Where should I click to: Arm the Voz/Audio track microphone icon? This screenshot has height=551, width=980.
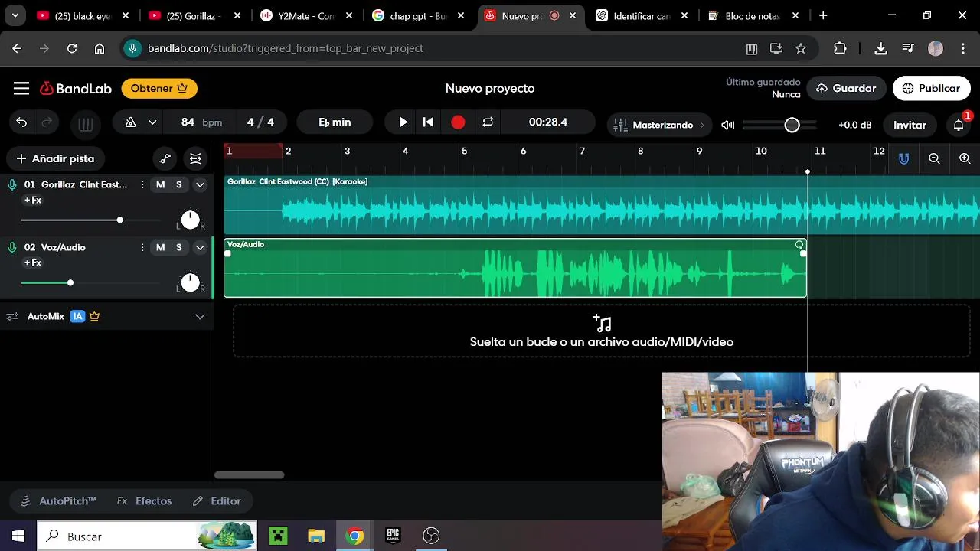[x=12, y=247]
